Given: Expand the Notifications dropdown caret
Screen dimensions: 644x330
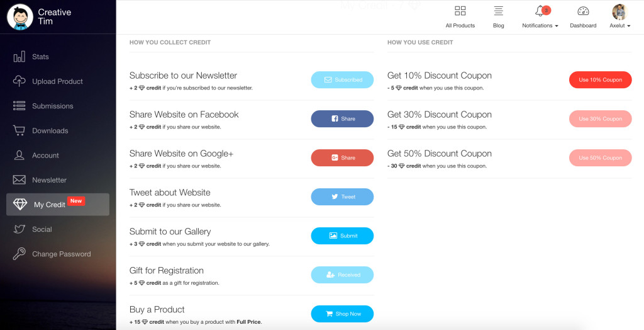Looking at the screenshot, I should pos(557,26).
